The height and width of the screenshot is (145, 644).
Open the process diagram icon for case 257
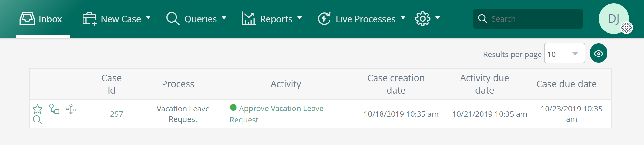point(71,109)
